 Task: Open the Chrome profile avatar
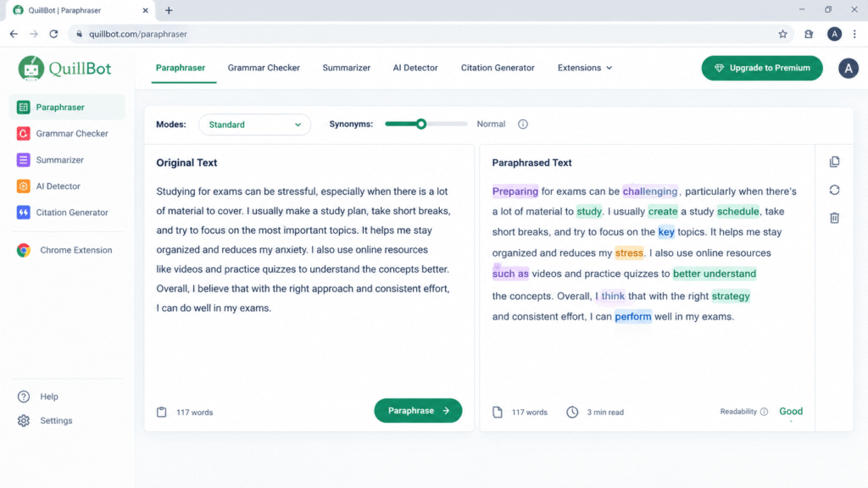coord(834,34)
